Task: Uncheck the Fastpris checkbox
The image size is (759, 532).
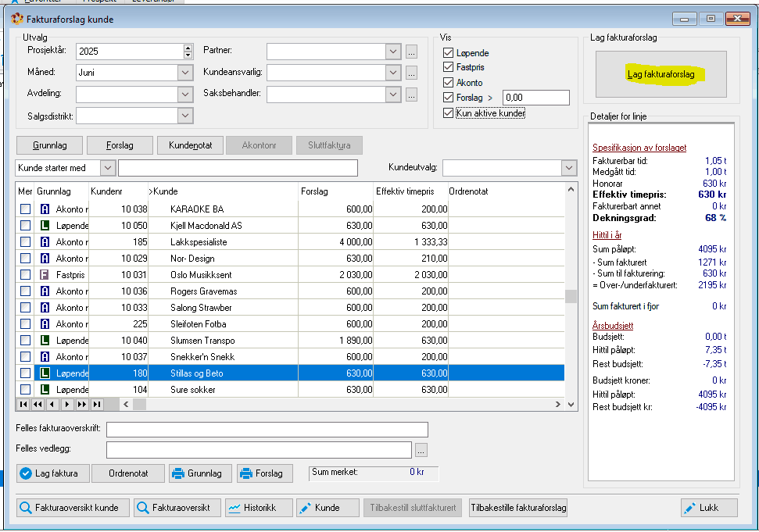Action: click(448, 66)
